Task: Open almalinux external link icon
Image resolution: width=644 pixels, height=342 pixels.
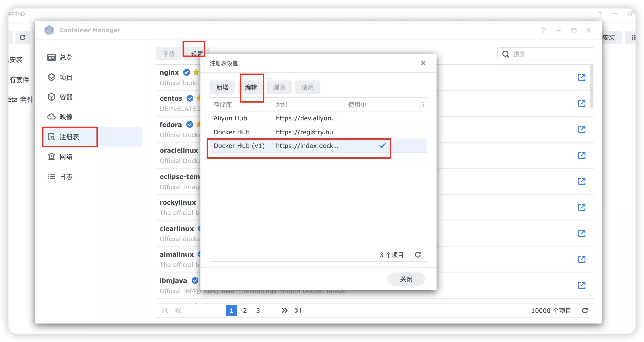Action: (582, 259)
